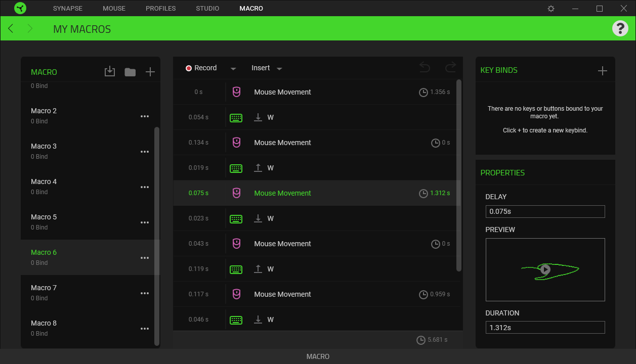Switch to the PROFILES tab

click(161, 9)
